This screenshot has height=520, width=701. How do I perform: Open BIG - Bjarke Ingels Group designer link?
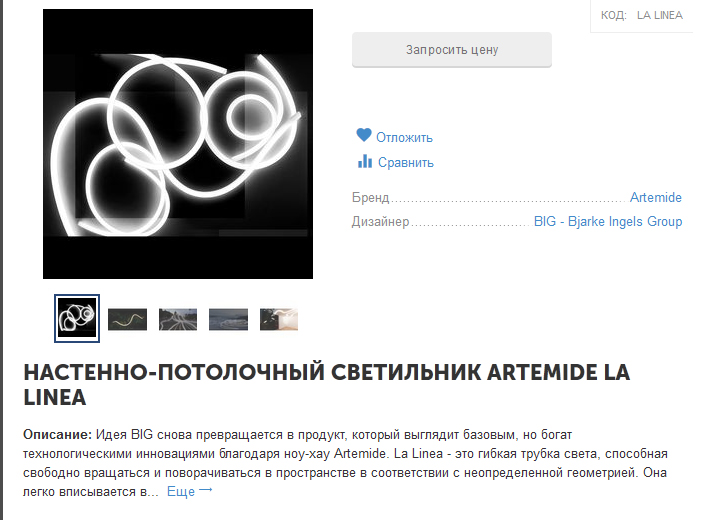[x=607, y=222]
